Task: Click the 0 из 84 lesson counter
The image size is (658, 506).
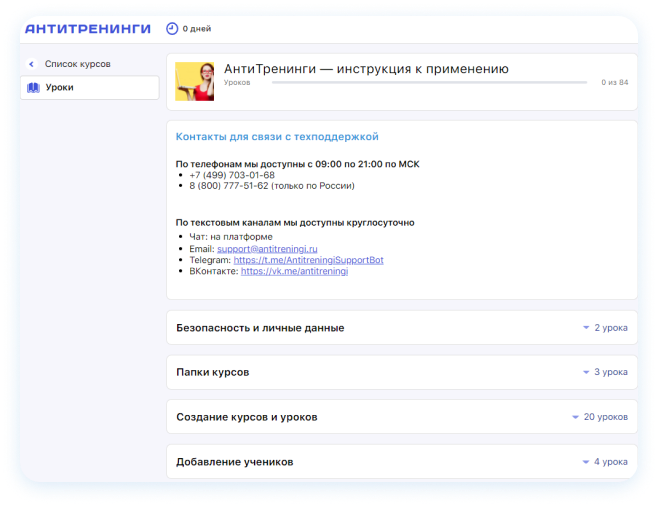Action: (x=614, y=82)
